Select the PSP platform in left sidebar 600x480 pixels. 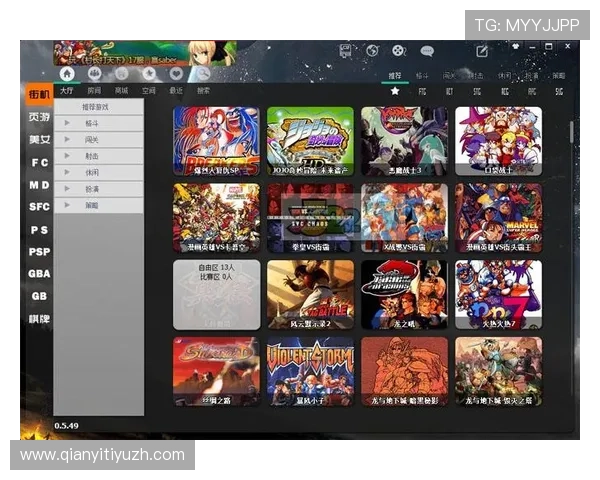pyautogui.click(x=39, y=252)
